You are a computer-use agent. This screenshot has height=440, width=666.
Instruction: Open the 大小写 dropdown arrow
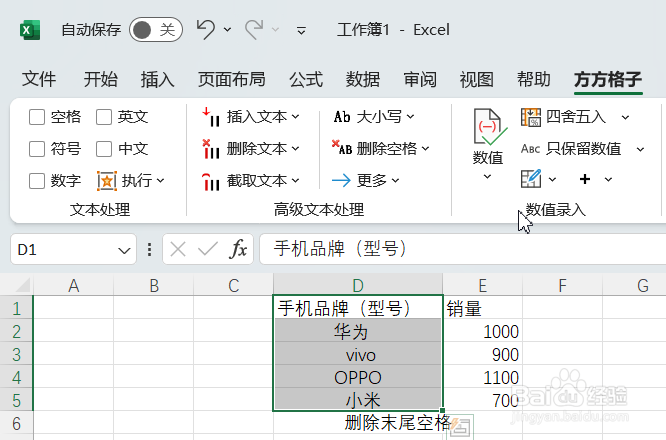click(x=410, y=116)
